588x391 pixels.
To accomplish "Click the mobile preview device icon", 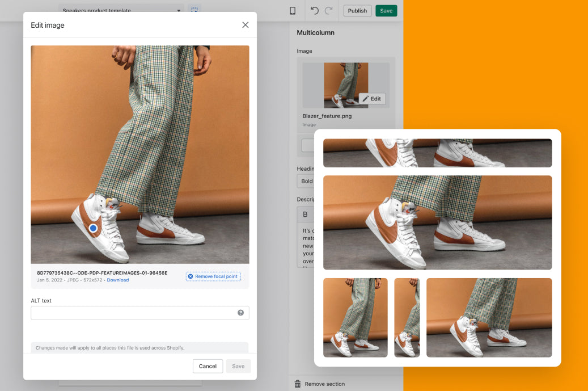I will tap(293, 11).
